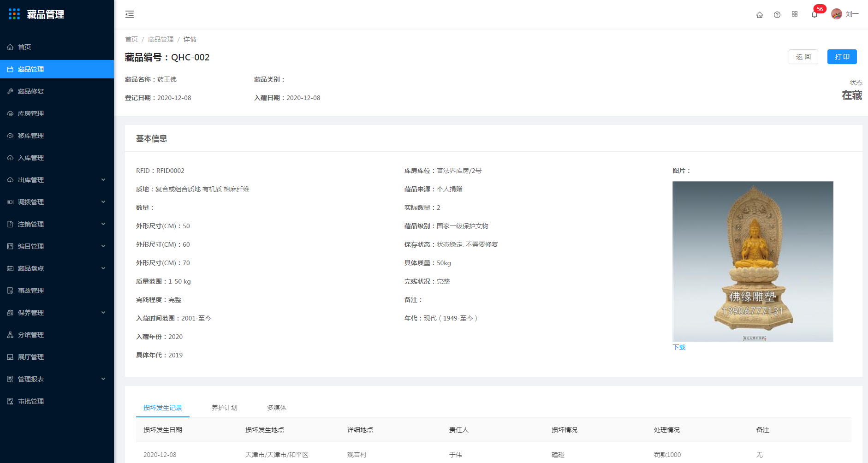Switch to 损坏发生记录 tab
Image resolution: width=868 pixels, height=463 pixels.
(x=163, y=408)
